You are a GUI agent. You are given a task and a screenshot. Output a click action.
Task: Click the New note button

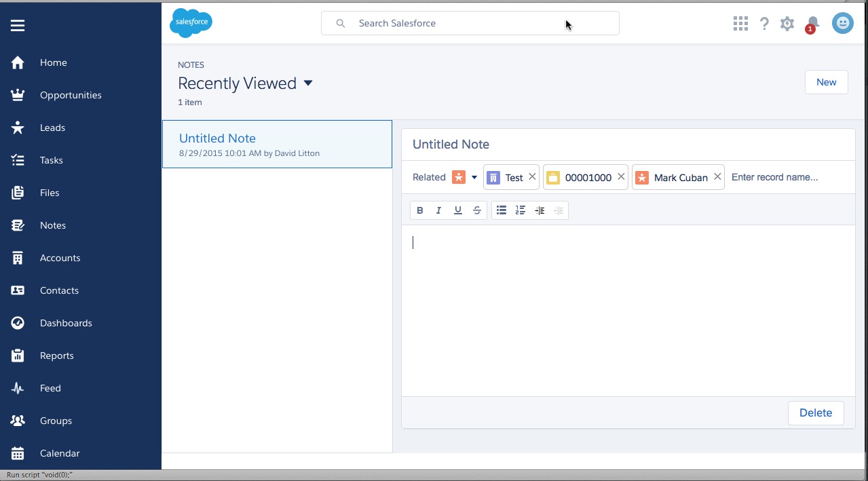pyautogui.click(x=826, y=82)
